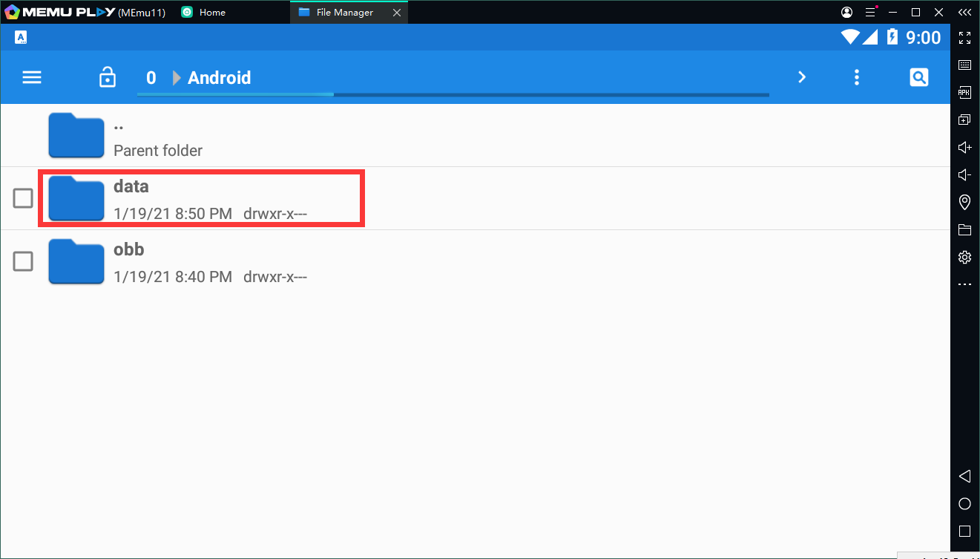Open the hamburger navigation menu

click(x=32, y=77)
